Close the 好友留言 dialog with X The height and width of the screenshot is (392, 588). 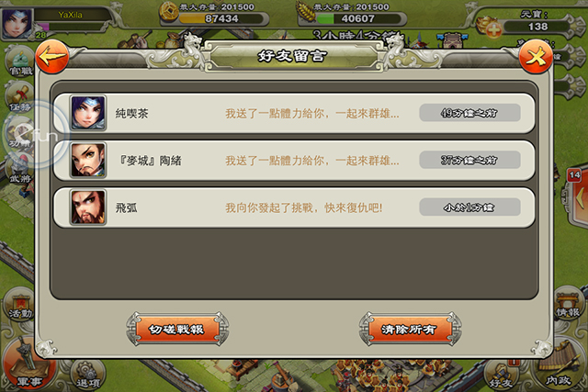pos(536,57)
